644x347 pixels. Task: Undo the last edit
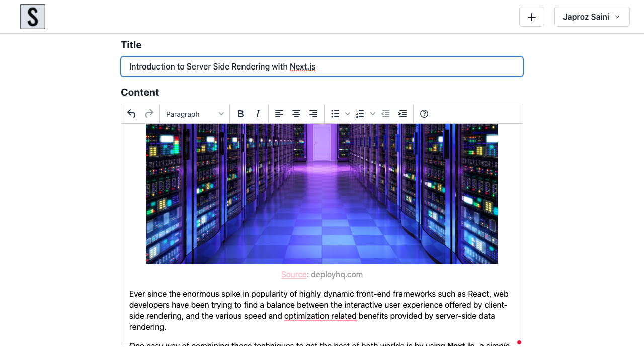coord(131,114)
